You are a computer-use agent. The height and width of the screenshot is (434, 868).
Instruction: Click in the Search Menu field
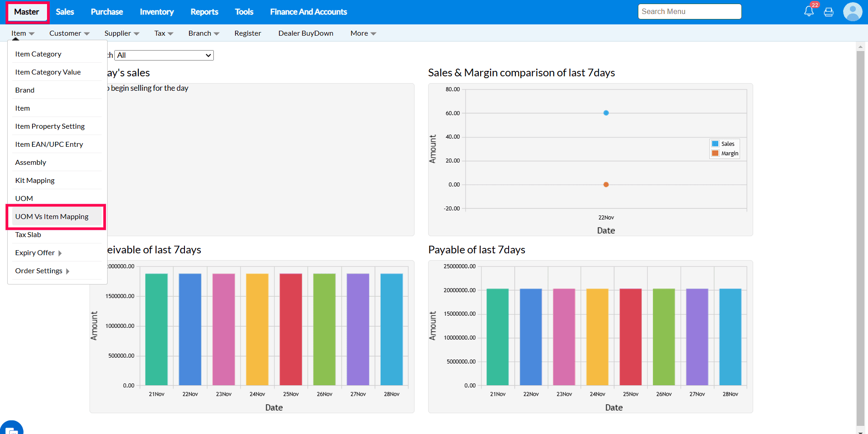(689, 12)
